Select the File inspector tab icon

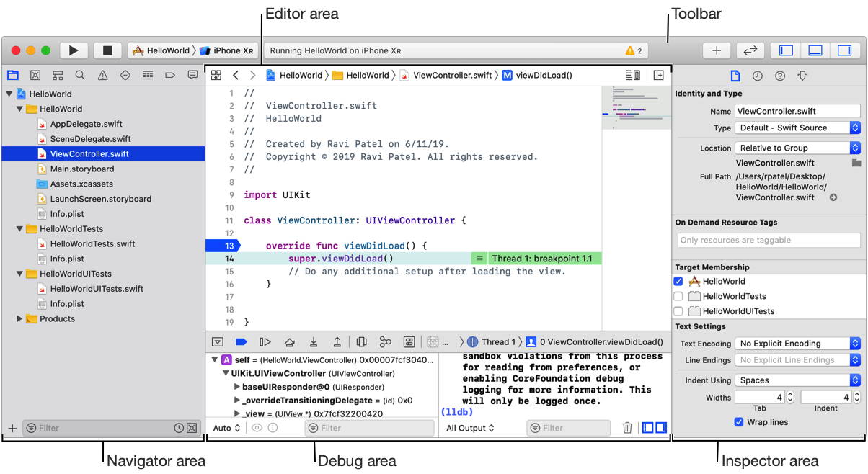point(735,76)
